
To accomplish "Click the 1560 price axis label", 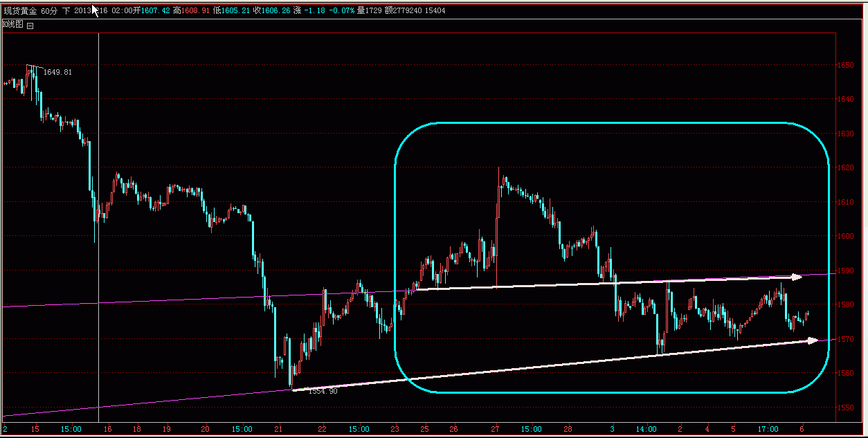I will point(845,373).
